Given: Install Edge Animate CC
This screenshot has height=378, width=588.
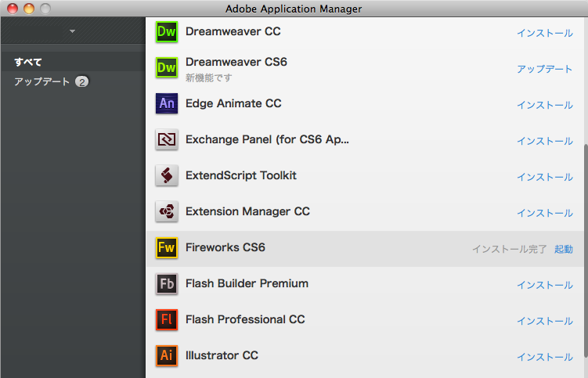Looking at the screenshot, I should pos(545,105).
